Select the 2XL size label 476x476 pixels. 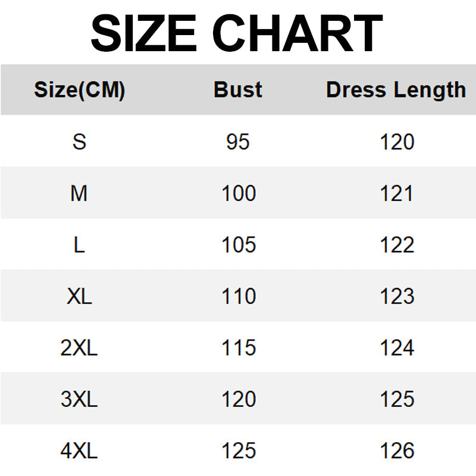coord(79,348)
